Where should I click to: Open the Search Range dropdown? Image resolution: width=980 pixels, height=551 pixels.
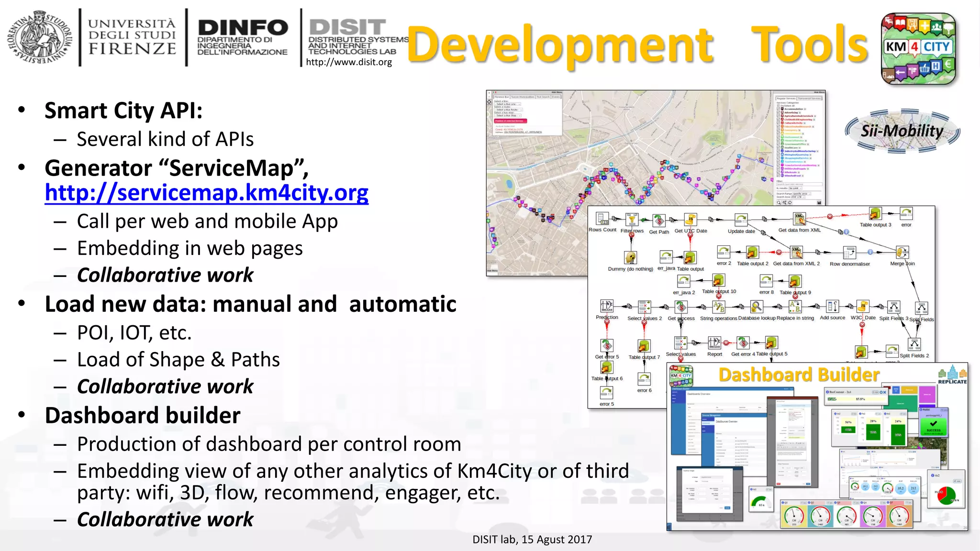coord(802,194)
